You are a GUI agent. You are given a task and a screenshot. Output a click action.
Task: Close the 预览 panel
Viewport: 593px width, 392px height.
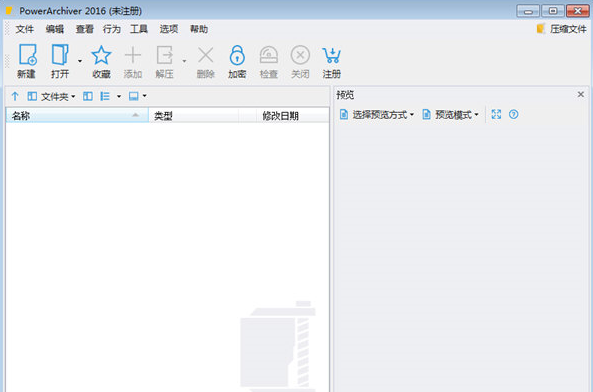pos(581,95)
